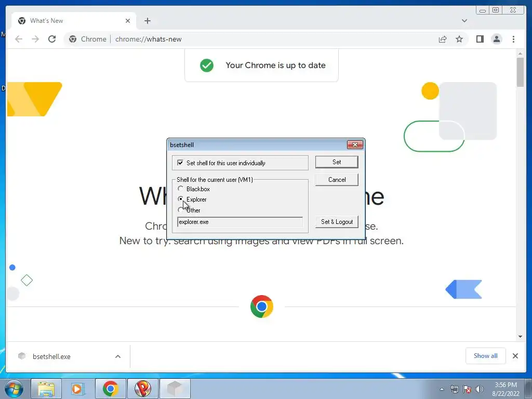Image resolution: width=532 pixels, height=399 pixels.
Task: Bookmark this page with the star icon
Action: [459, 39]
